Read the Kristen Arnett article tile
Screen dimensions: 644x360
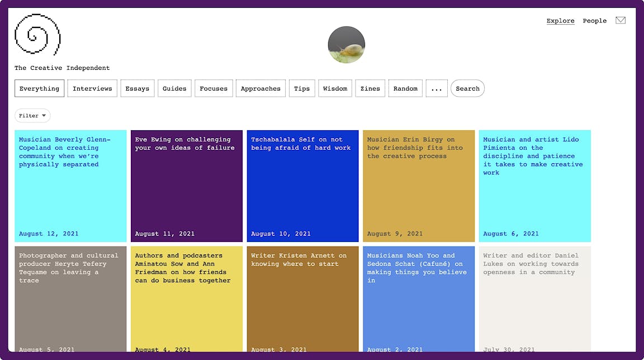pyautogui.click(x=302, y=299)
